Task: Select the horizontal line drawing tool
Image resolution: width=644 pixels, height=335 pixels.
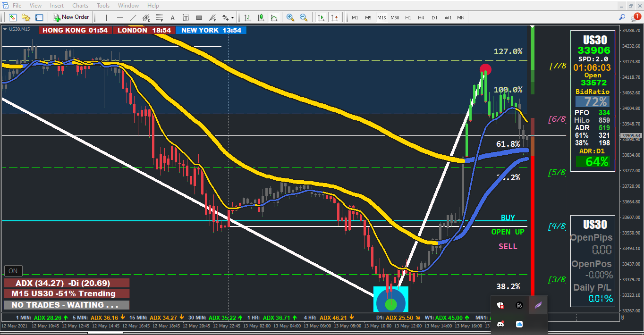Action: [x=120, y=17]
